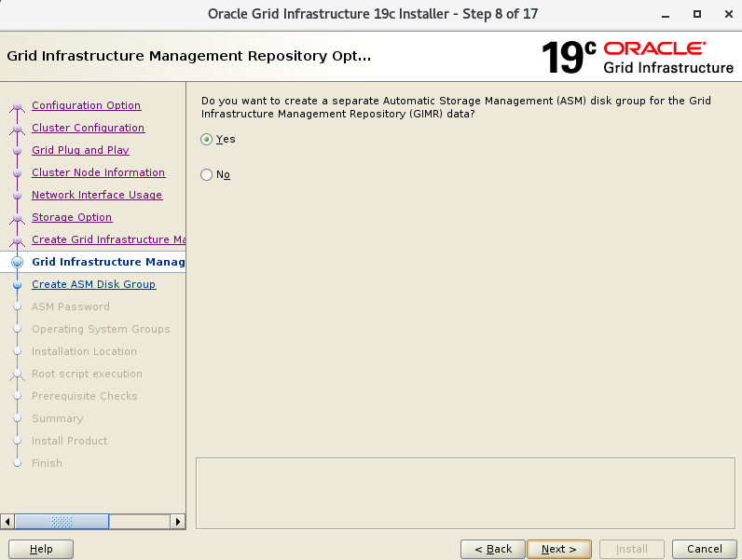Click the Operating System Groups step text
The width and height of the screenshot is (742, 560).
point(101,329)
